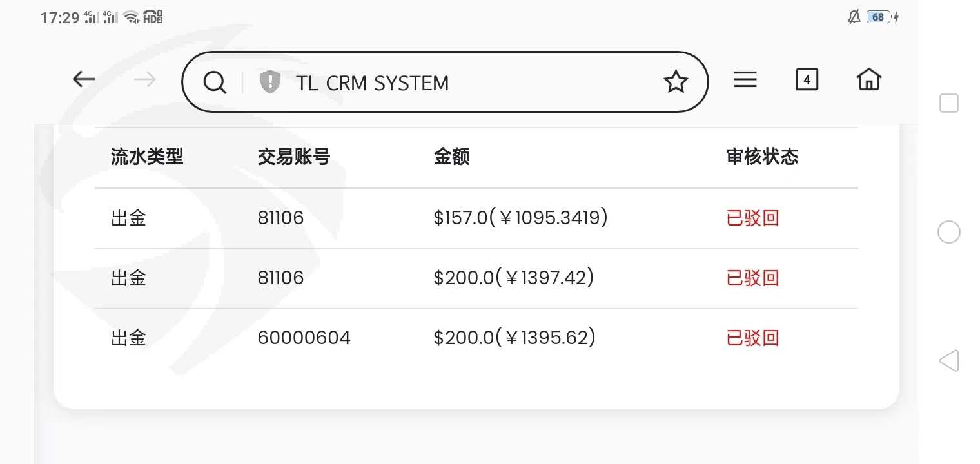Click the 审核状态 column header

pos(762,157)
